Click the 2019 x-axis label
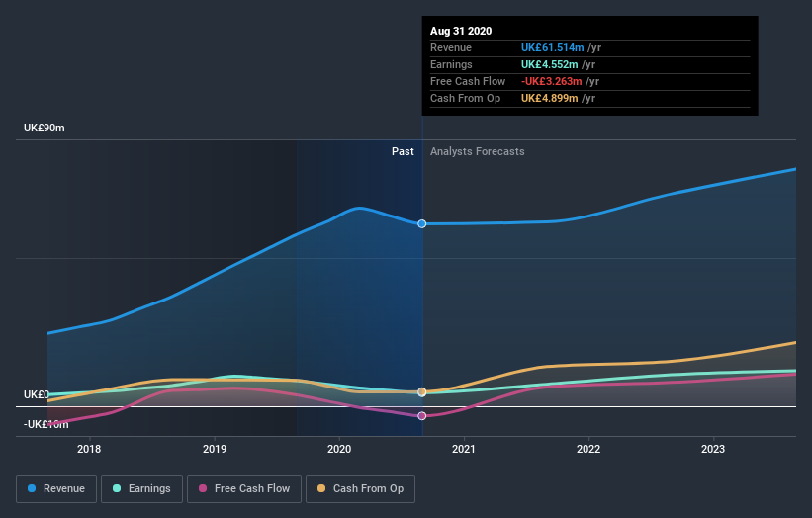 (x=215, y=449)
